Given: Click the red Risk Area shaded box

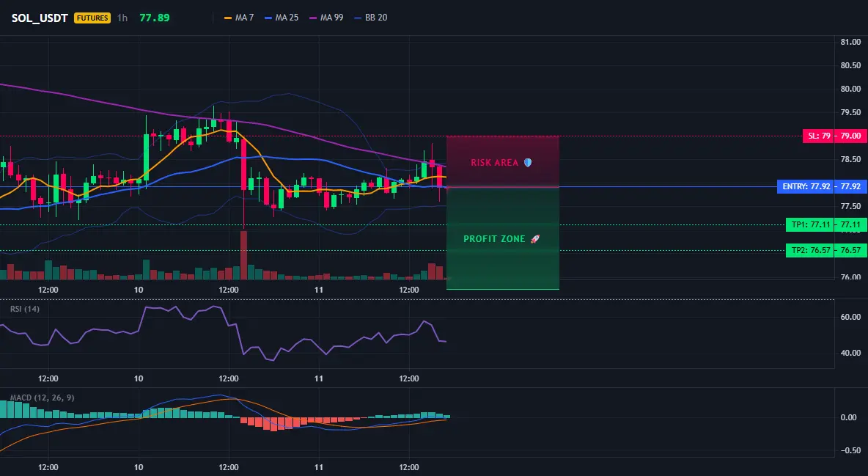Looking at the screenshot, I should (503, 161).
